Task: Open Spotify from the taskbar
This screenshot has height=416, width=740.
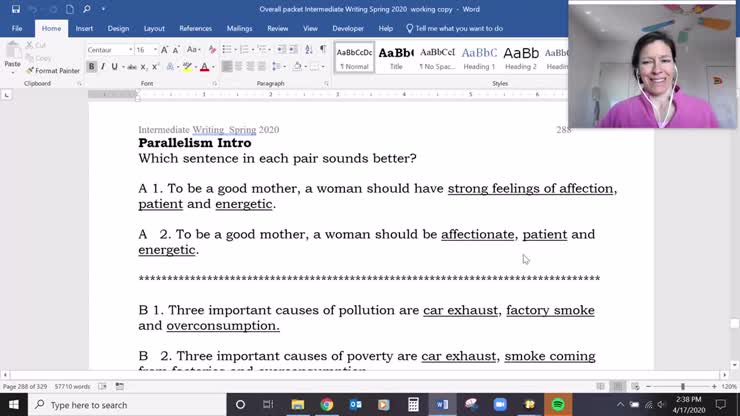Action: coord(558,405)
